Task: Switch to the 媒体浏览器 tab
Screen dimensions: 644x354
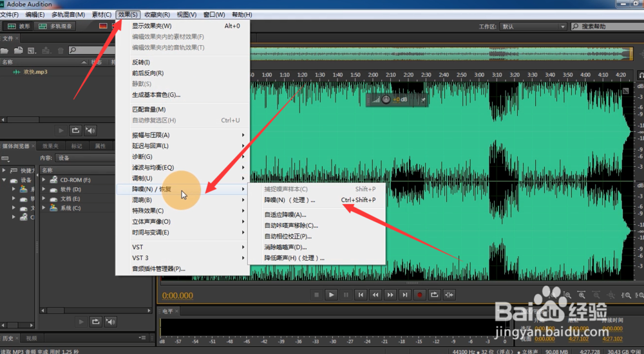Action: [15, 146]
